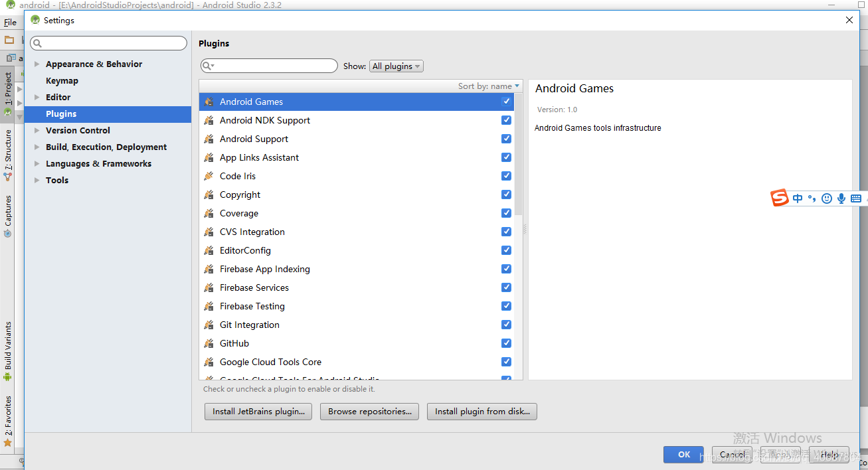Viewport: 868px width, 470px height.
Task: Click the plugin search input field
Action: pos(269,66)
